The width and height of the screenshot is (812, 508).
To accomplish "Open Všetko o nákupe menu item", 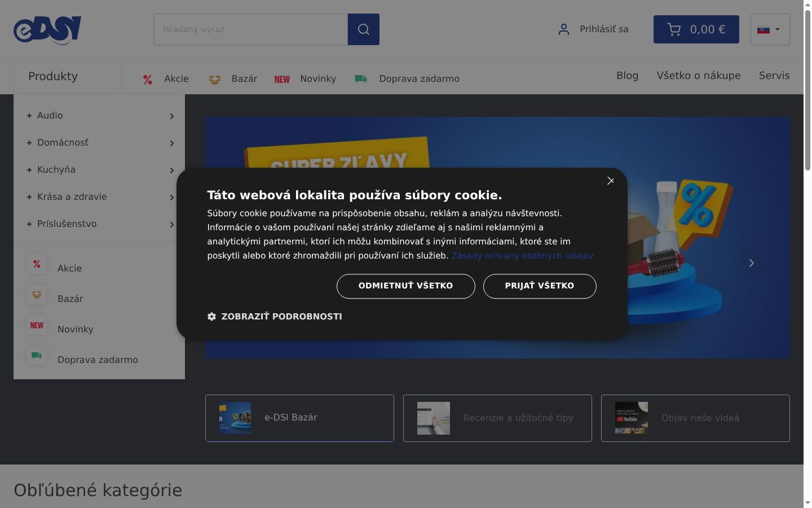I will click(699, 76).
